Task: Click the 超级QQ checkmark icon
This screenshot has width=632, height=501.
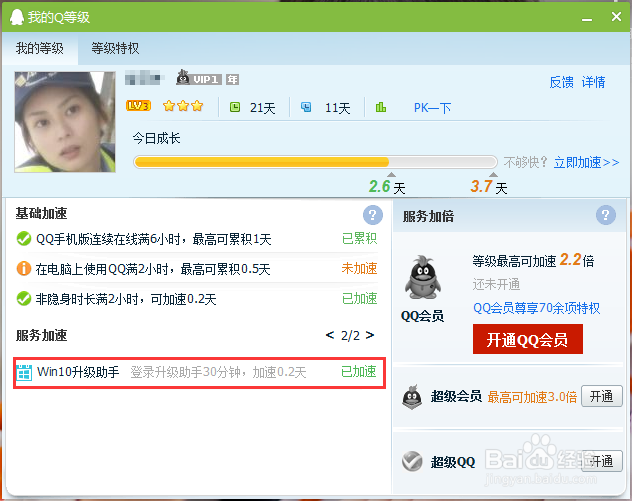Action: point(412,461)
